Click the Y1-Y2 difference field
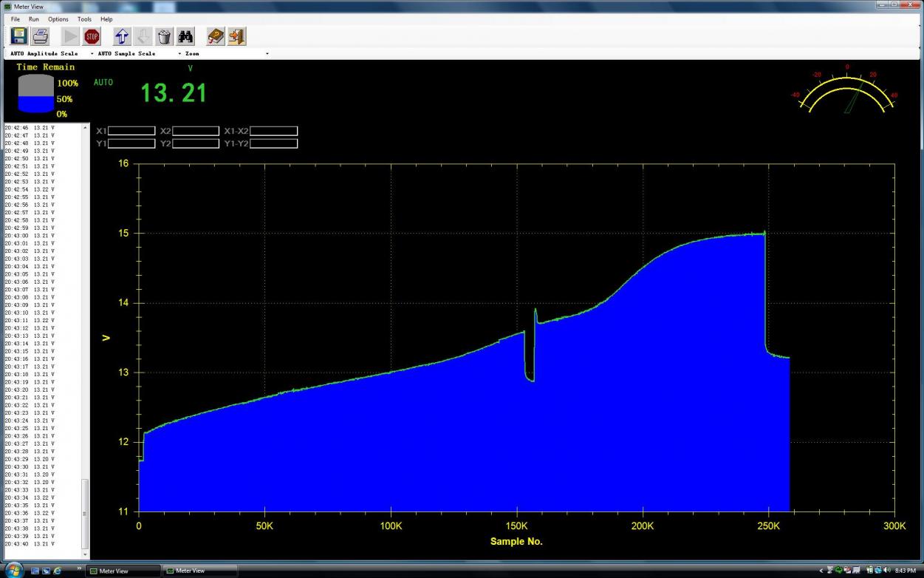The image size is (924, 578). [x=273, y=143]
